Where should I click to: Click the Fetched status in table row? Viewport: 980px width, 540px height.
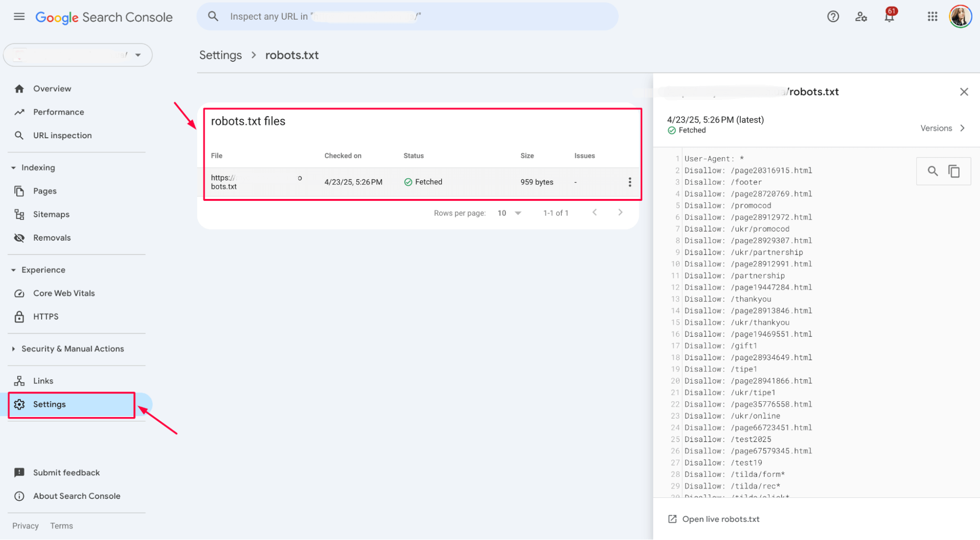click(423, 182)
